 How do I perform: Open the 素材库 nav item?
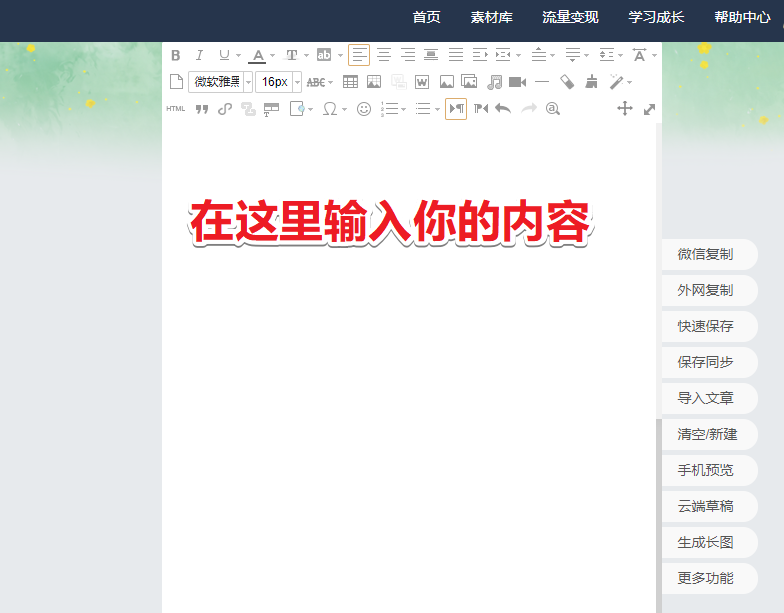coord(492,17)
